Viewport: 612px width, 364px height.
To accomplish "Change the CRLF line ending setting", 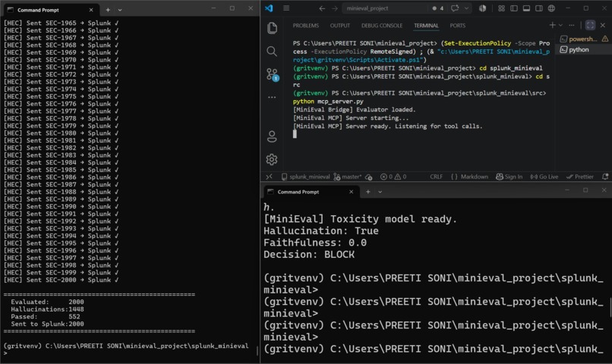I will [x=437, y=177].
